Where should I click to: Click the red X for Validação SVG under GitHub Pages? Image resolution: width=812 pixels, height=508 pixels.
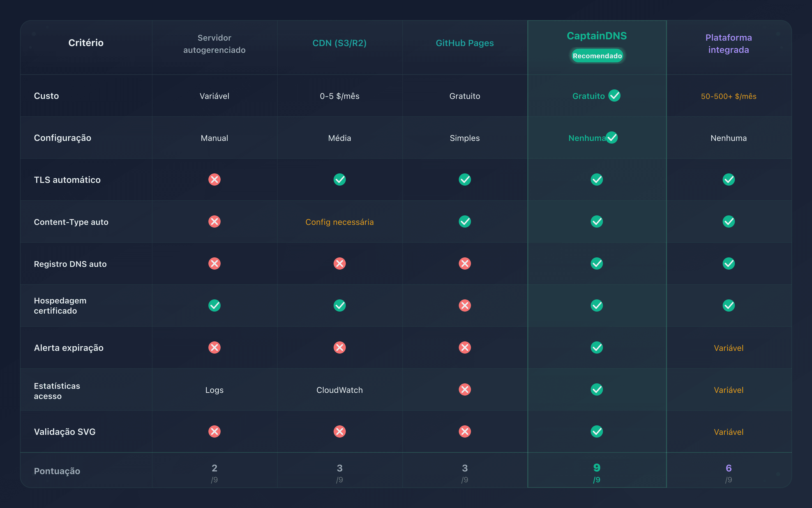click(465, 431)
